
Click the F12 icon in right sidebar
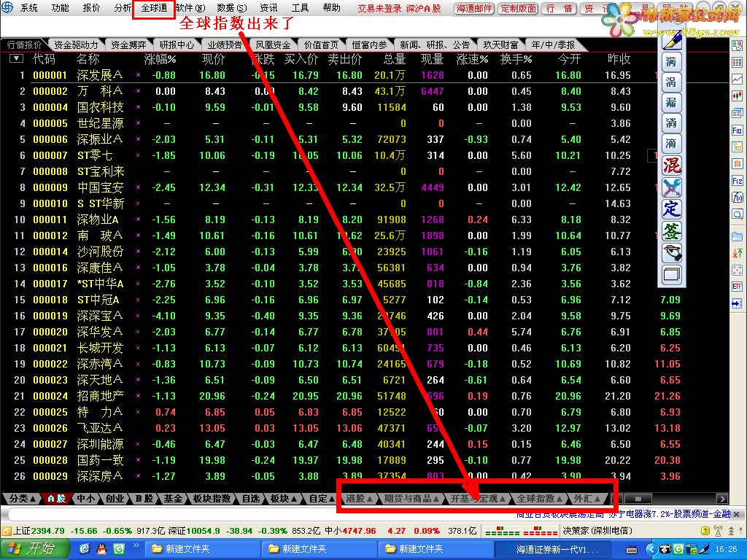point(737,181)
